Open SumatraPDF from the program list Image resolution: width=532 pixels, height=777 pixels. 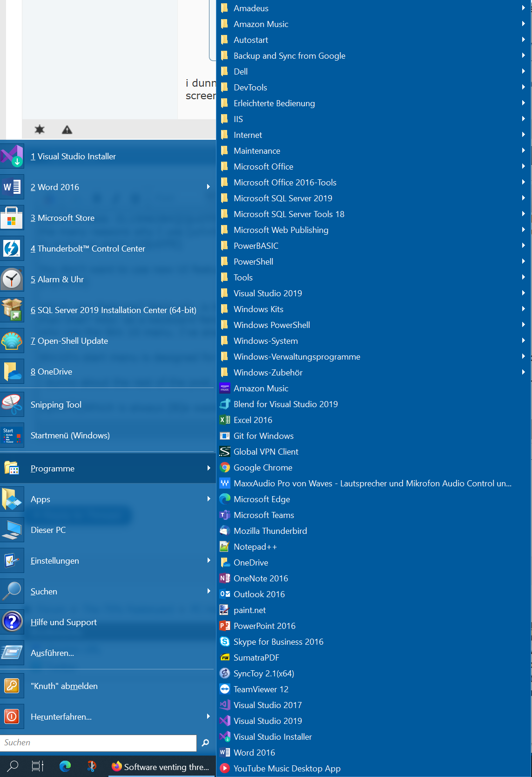pyautogui.click(x=373, y=658)
